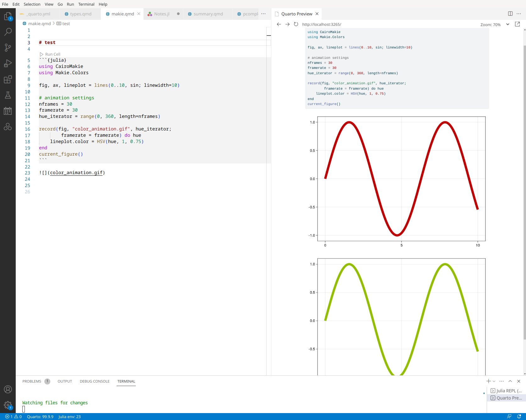526x420 pixels.
Task: Open Run and Debug view icon
Action: [8, 64]
